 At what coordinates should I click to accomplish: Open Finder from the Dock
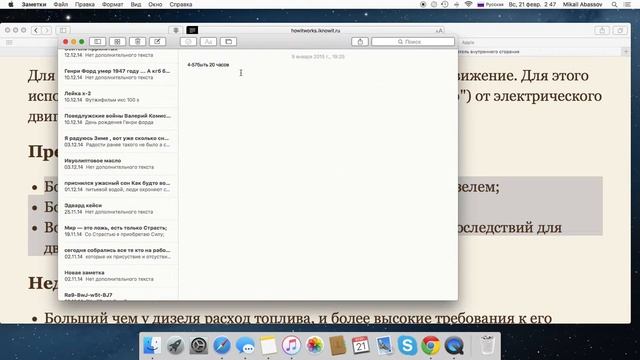(152, 345)
